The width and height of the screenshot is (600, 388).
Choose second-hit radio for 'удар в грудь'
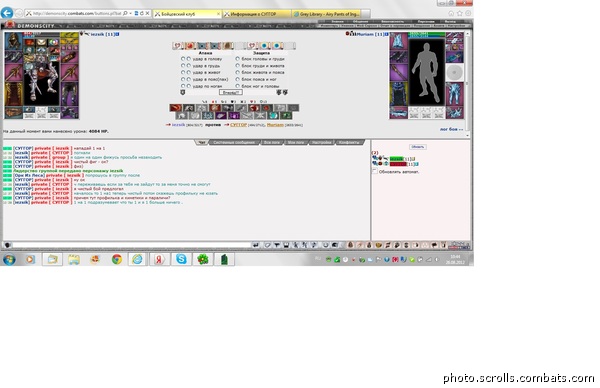coord(189,66)
